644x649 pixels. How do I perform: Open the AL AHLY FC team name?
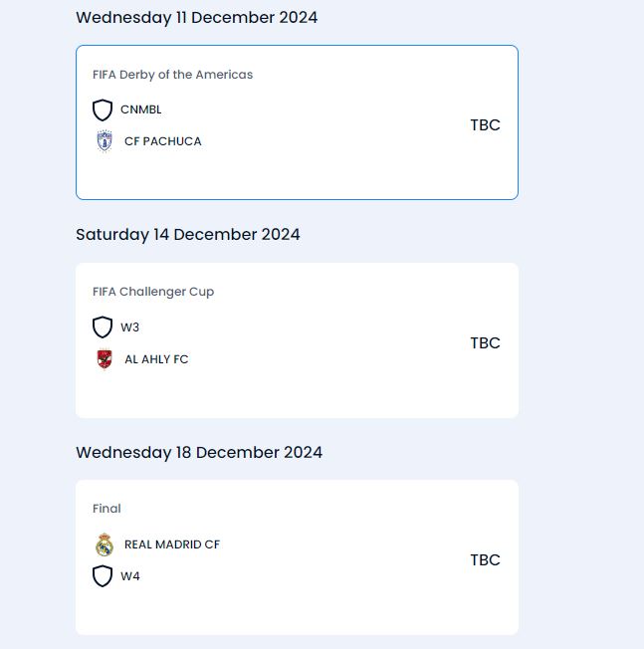(156, 359)
